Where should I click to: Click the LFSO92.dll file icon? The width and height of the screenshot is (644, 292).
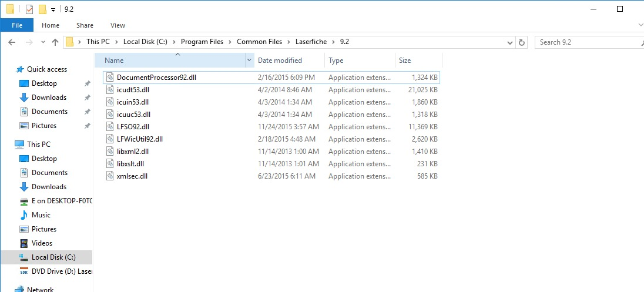pos(110,126)
